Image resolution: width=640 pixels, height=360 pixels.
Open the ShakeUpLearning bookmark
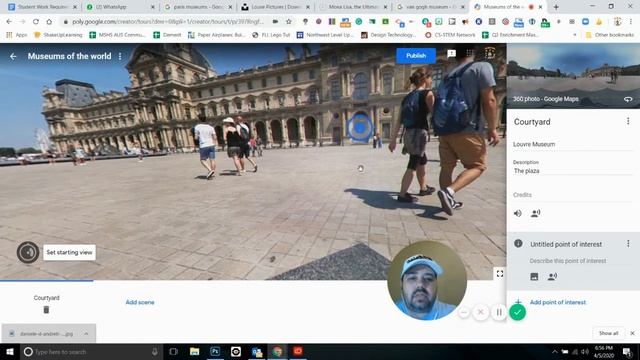(x=58, y=35)
